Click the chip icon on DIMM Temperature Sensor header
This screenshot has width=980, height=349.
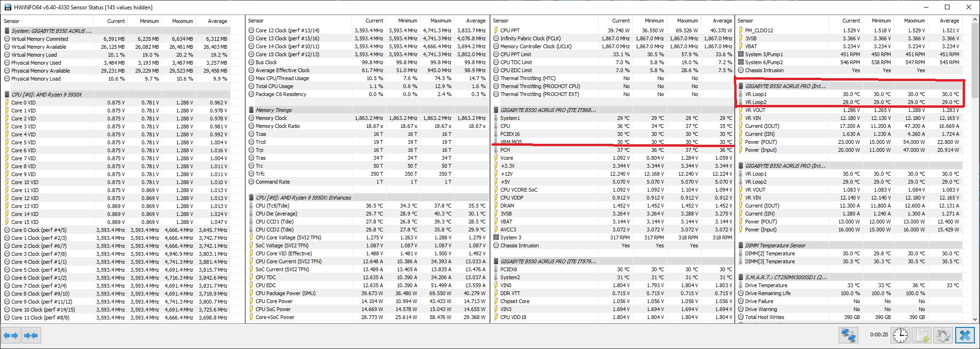tap(741, 245)
